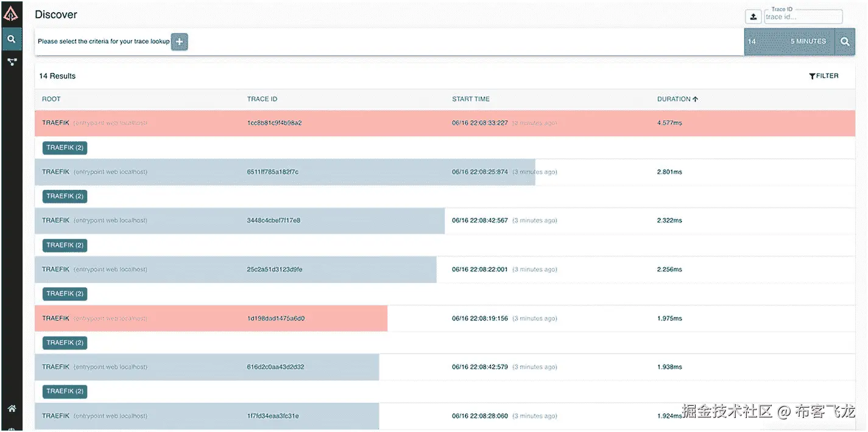The height and width of the screenshot is (432, 868).
Task: Click start time 06/16 22:08:25:874
Action: (x=480, y=172)
